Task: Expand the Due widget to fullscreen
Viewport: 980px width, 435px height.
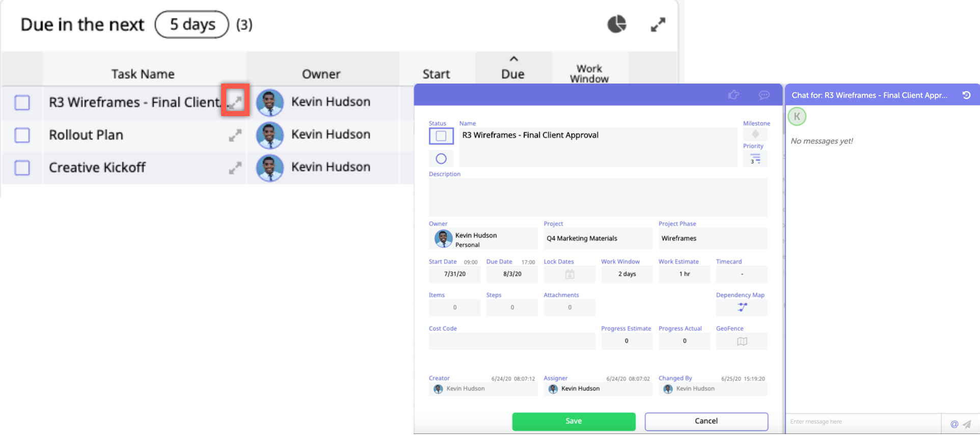Action: point(658,24)
